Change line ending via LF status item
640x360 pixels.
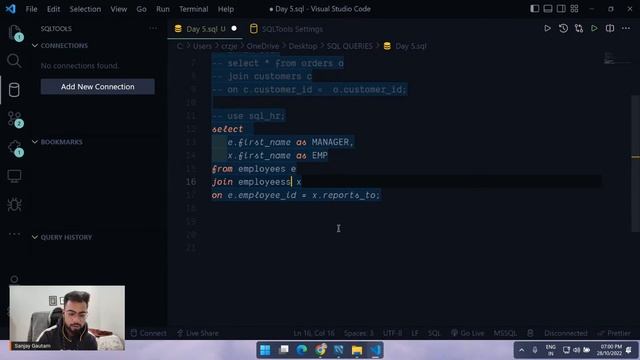click(x=415, y=333)
